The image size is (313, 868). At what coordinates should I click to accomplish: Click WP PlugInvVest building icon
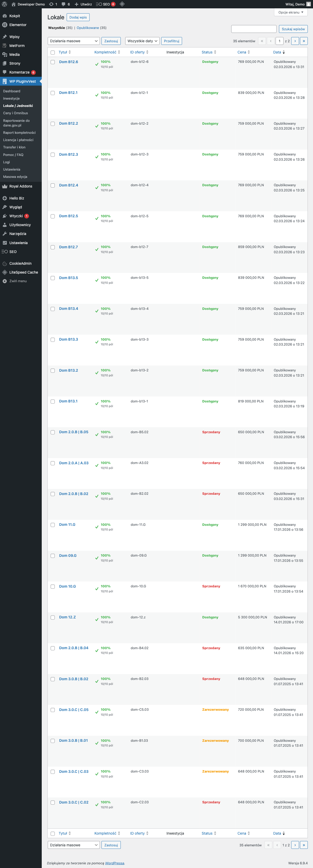click(5, 81)
